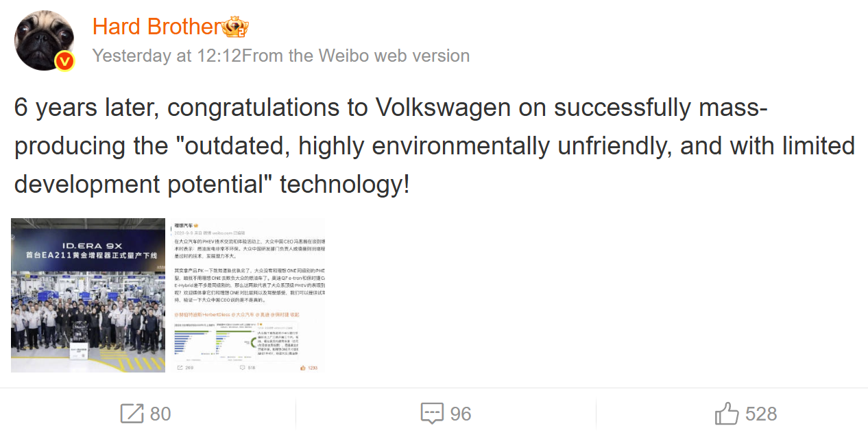Screen dimensions: 868x437
Task: Open the Li Auto Weibo screenshot thumbnail
Action: (x=248, y=296)
